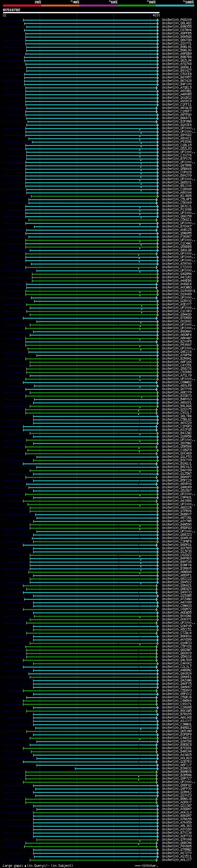The image size is (197, 868).
Task: Select hit label UniRef100_B9RL91
Action: coord(176,47)
